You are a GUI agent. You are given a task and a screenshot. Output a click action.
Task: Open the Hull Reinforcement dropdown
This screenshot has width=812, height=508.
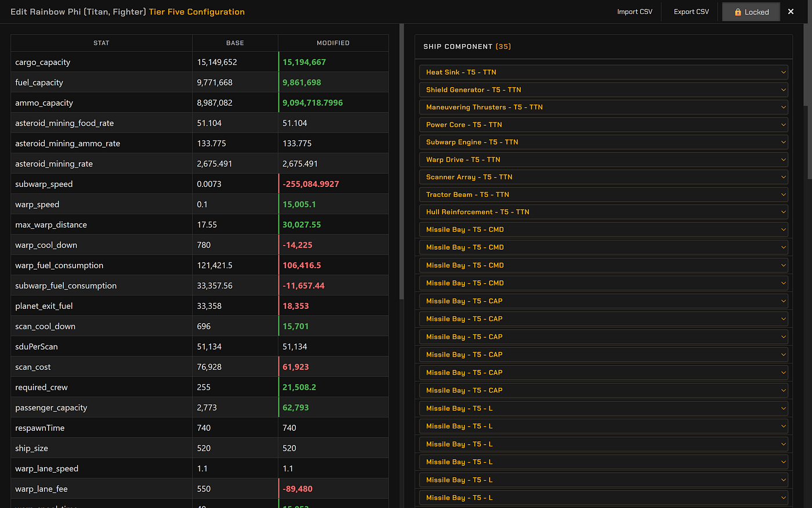tap(603, 212)
